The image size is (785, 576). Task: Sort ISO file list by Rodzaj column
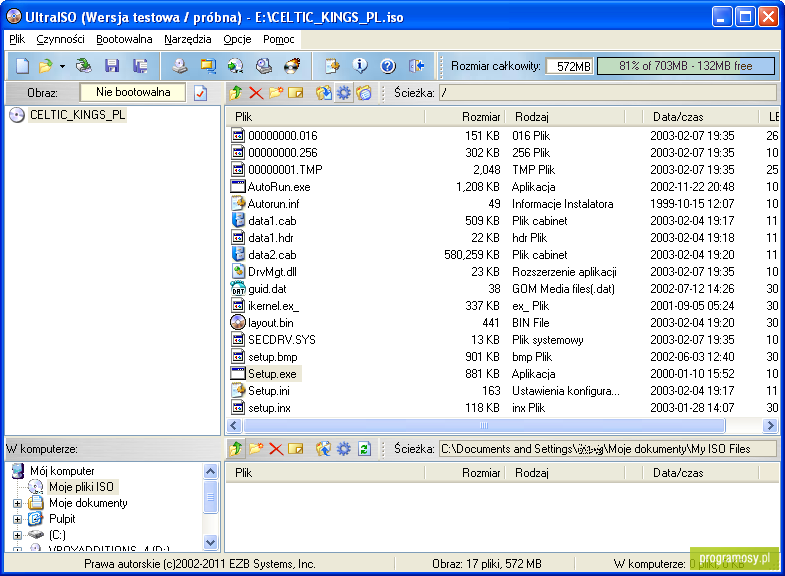pyautogui.click(x=565, y=117)
